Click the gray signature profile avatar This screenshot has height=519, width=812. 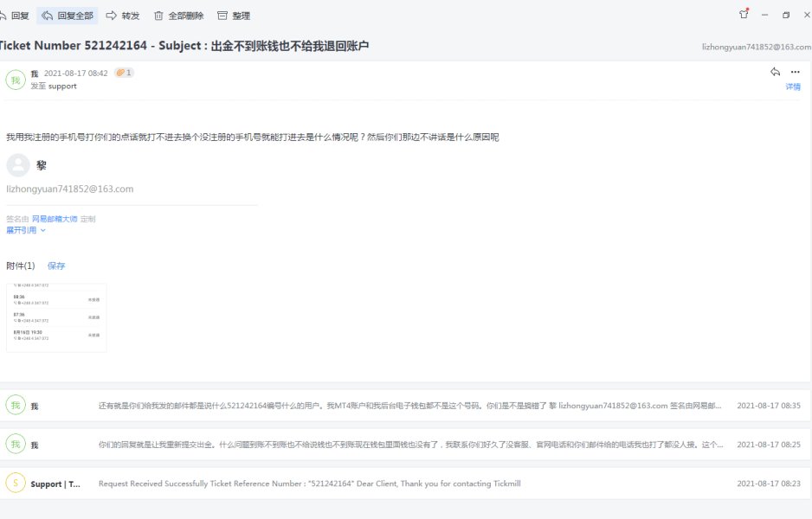coord(18,165)
